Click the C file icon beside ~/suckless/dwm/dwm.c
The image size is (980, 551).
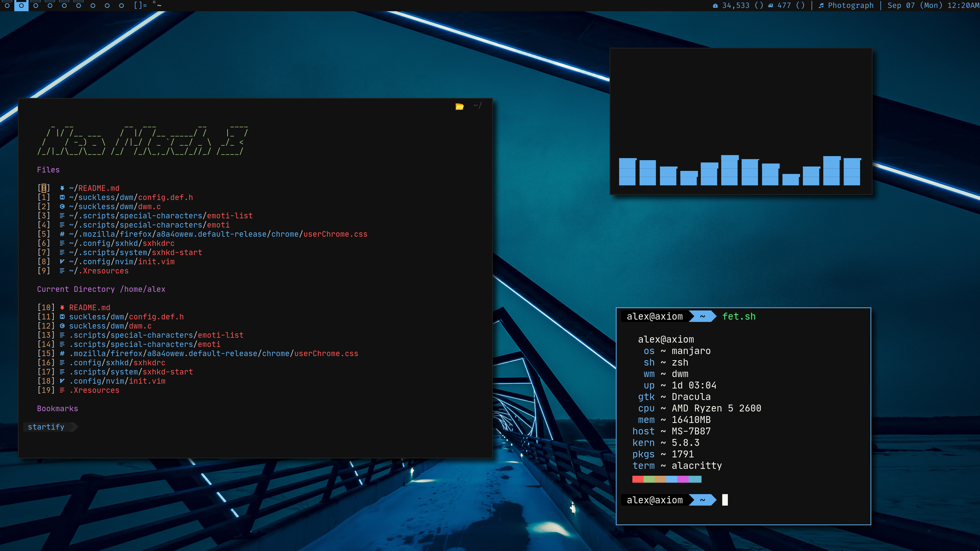62,206
